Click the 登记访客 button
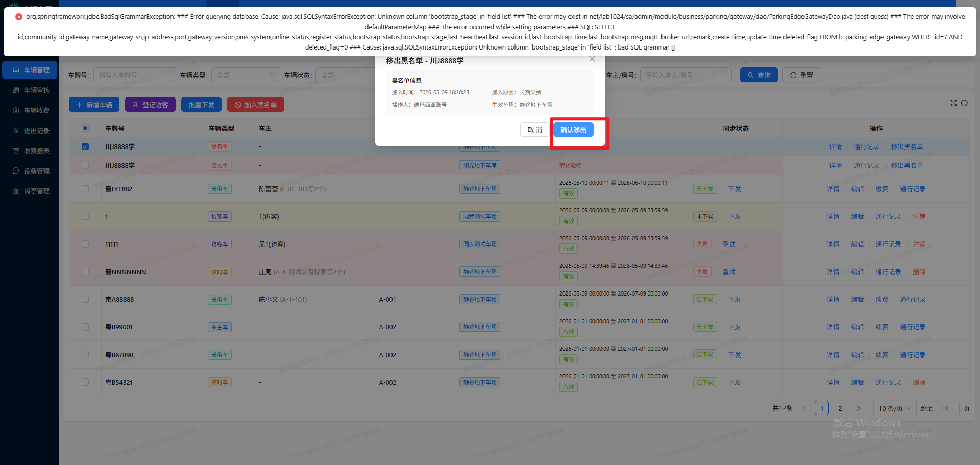980x465 pixels. click(150, 105)
